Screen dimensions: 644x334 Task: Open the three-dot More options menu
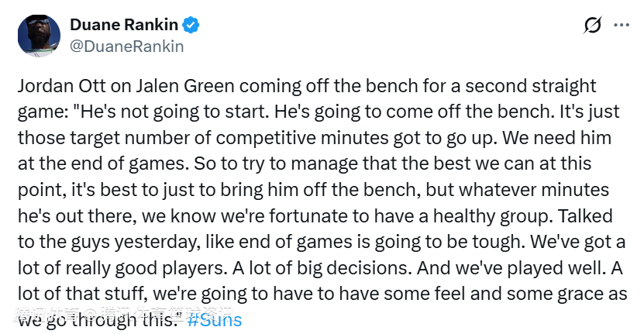tap(622, 26)
